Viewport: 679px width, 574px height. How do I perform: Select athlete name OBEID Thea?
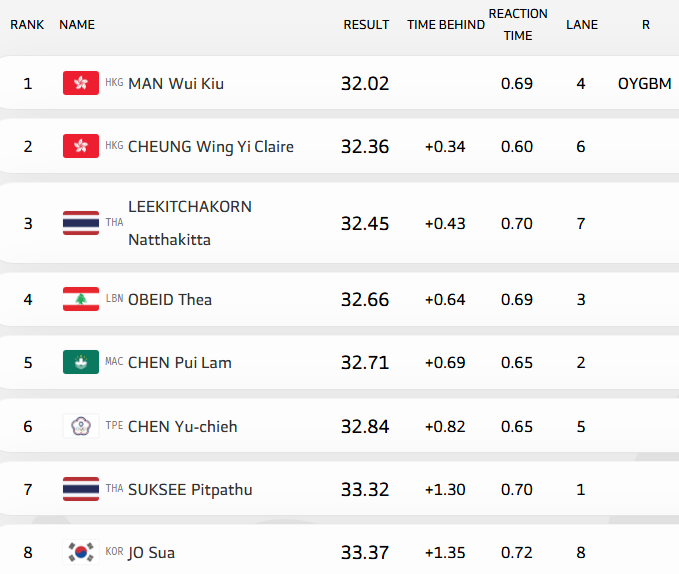[169, 299]
